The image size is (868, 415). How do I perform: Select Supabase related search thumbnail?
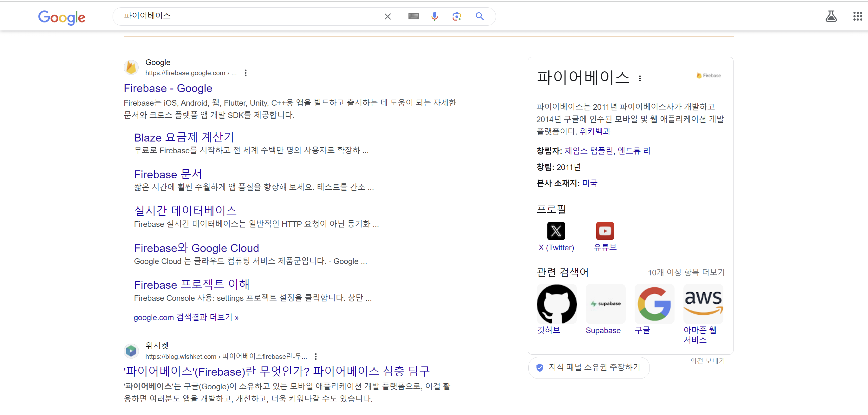[605, 304]
